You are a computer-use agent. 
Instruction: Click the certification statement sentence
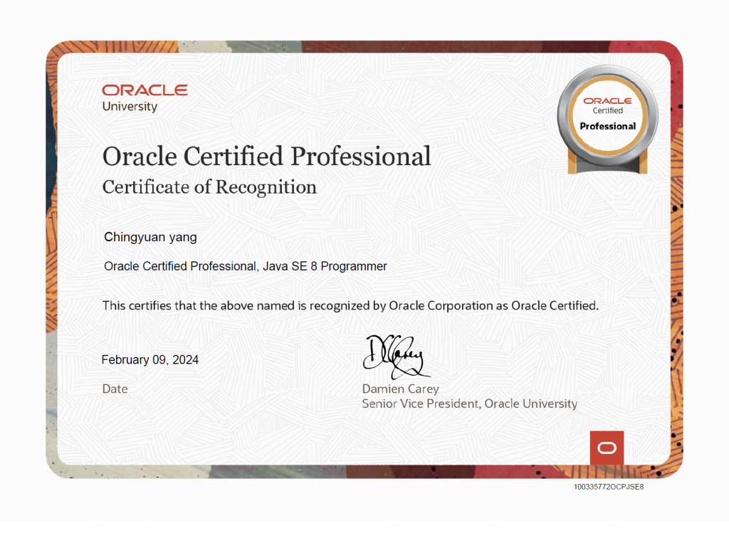(350, 305)
